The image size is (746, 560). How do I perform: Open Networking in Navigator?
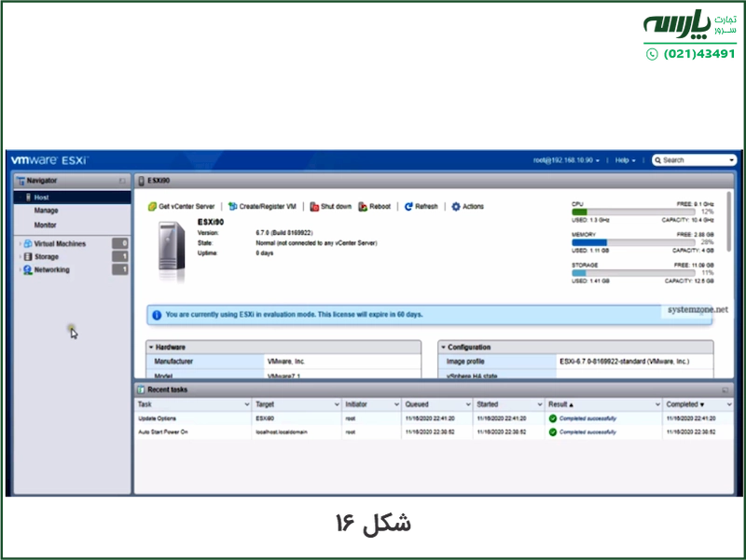[x=52, y=269]
